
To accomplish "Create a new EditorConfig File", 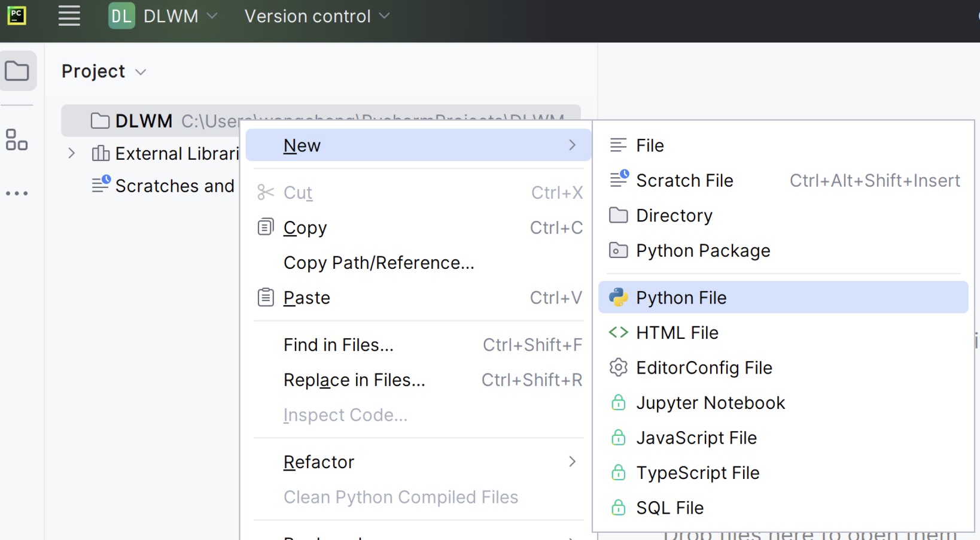I will click(x=783, y=368).
